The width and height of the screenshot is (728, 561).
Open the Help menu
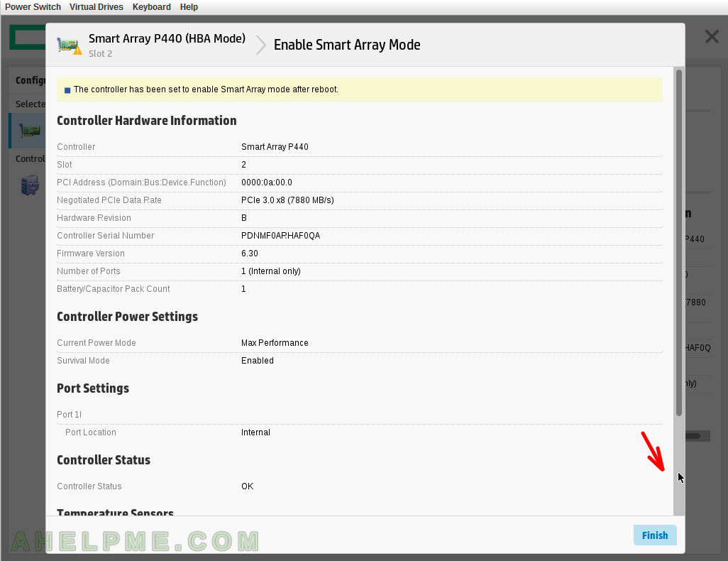189,7
